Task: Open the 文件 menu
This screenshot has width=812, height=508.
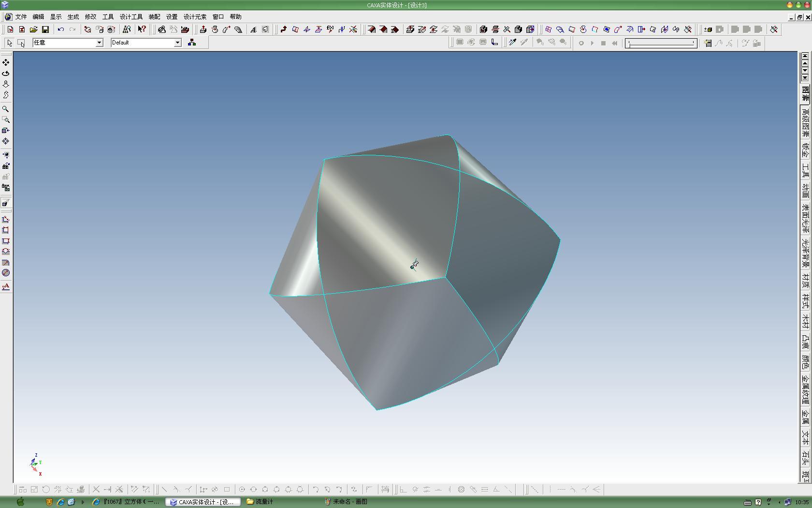Action: pos(21,17)
